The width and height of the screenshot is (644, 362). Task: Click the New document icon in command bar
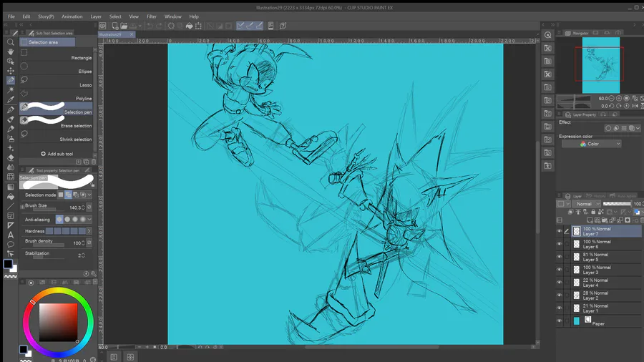click(115, 26)
